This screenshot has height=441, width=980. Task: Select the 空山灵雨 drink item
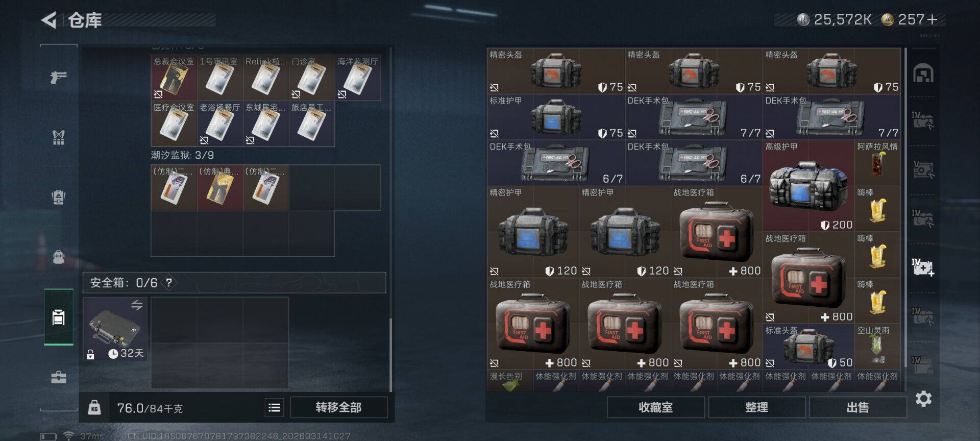pyautogui.click(x=878, y=347)
